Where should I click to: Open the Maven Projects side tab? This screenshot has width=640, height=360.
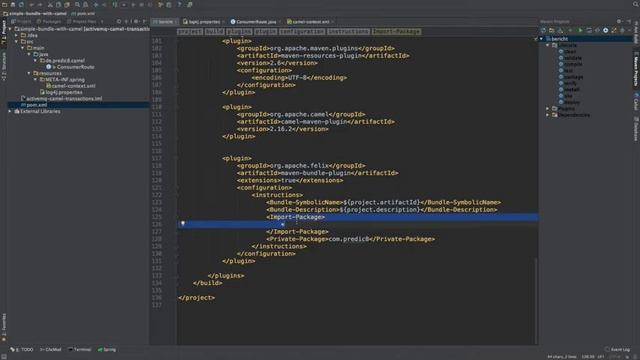[x=636, y=70]
